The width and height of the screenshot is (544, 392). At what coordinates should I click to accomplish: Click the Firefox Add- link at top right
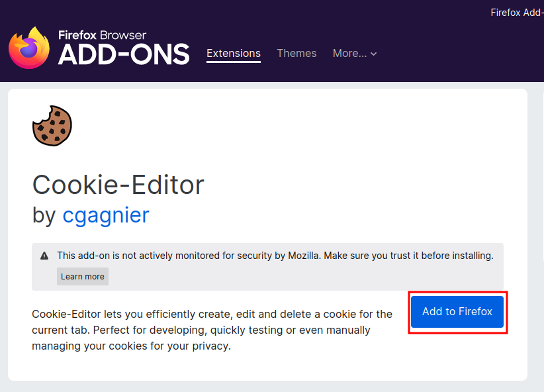tap(516, 13)
